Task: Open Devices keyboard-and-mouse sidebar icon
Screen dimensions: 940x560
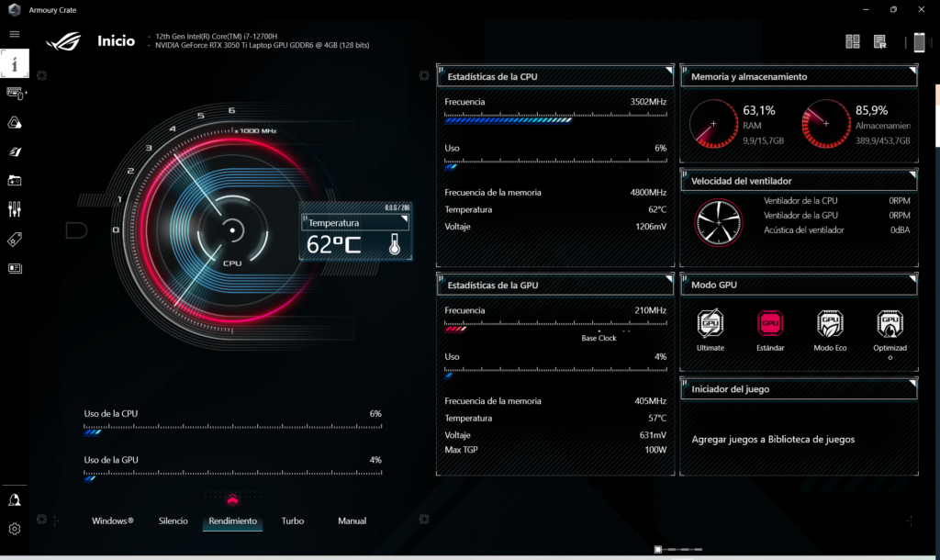Action: click(15, 93)
